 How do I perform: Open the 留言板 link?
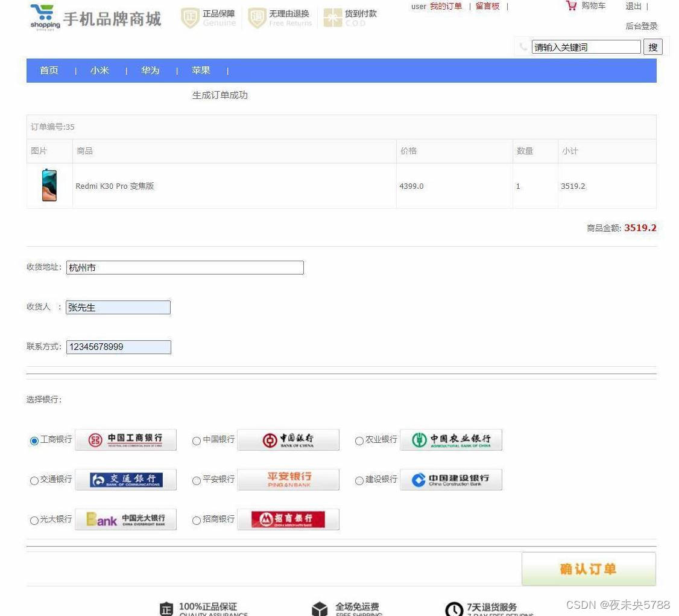pos(487,6)
